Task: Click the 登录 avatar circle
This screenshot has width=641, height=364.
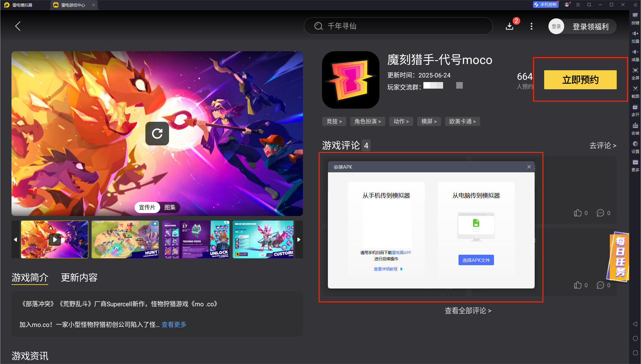Action: (556, 26)
